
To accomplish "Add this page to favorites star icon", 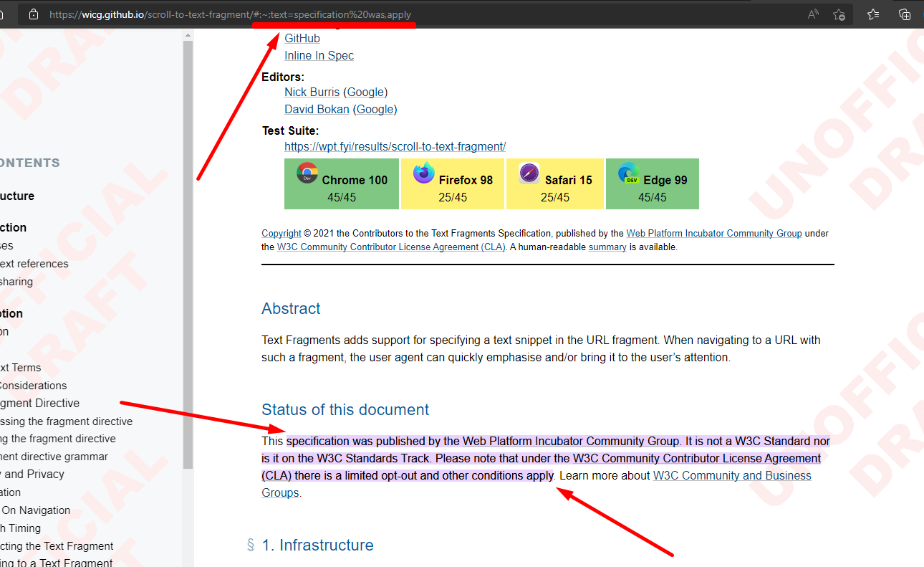I will (839, 14).
